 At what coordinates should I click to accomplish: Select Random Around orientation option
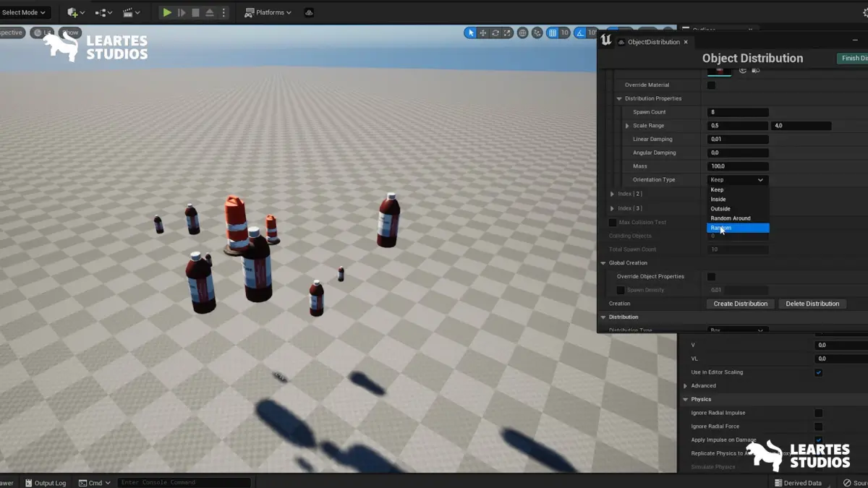(x=738, y=218)
